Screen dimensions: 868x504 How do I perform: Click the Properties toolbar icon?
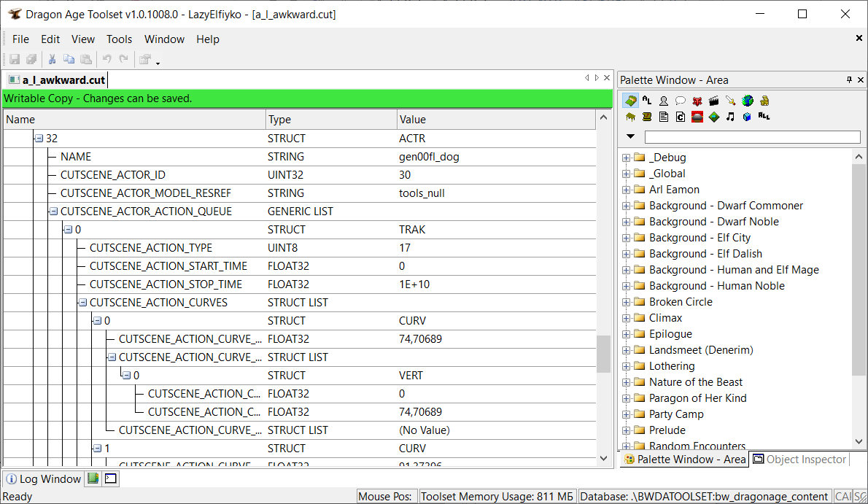tap(145, 59)
